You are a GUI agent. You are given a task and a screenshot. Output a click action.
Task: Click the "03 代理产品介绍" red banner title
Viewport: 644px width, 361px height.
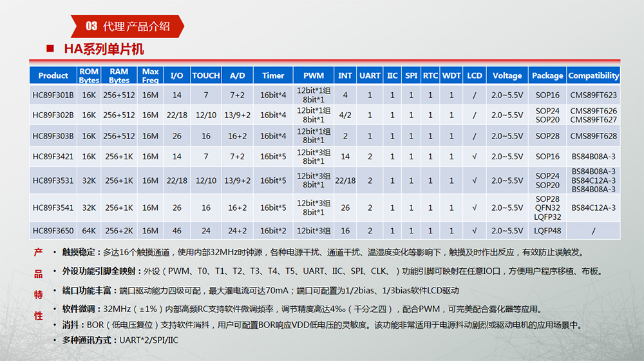[128, 26]
